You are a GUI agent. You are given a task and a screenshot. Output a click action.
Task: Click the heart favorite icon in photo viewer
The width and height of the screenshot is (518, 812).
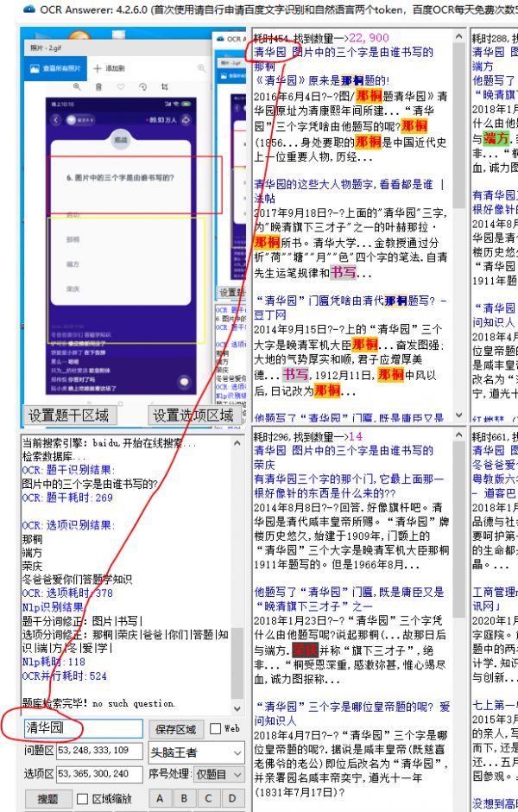[x=121, y=87]
